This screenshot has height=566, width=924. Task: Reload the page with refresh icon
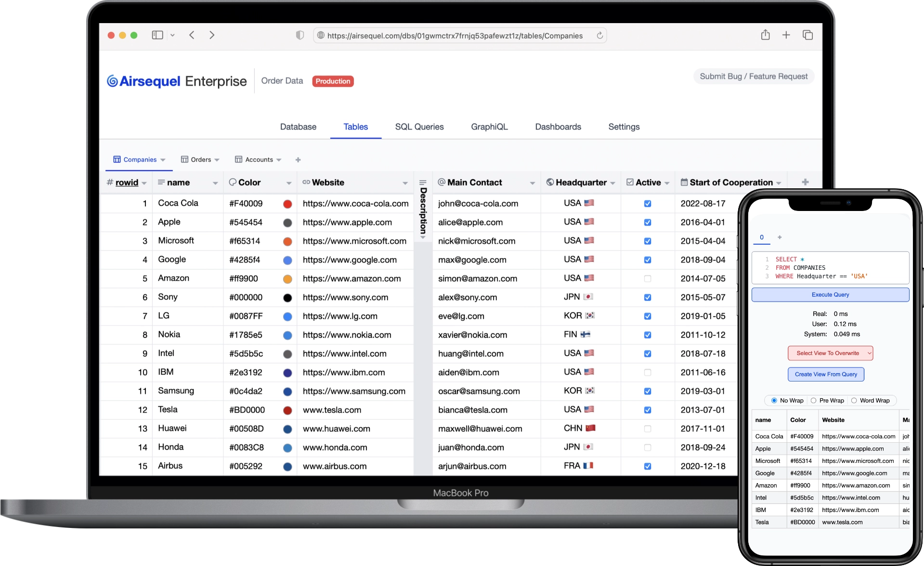pos(599,36)
